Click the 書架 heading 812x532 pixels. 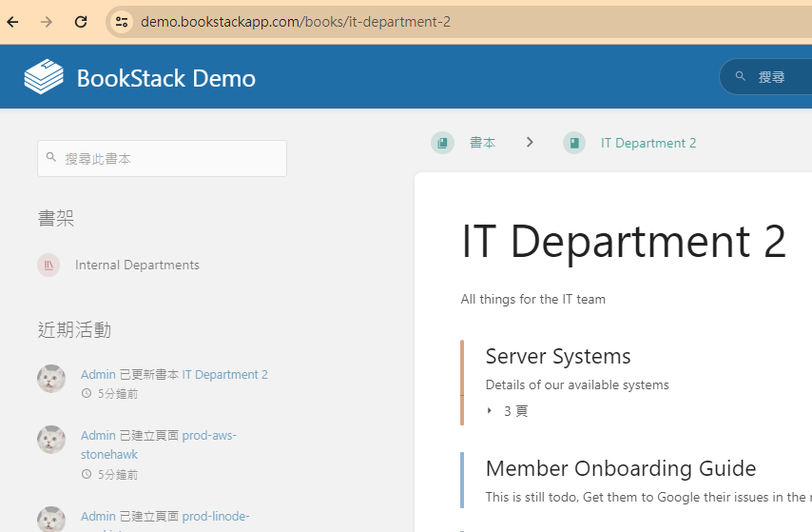tap(56, 218)
